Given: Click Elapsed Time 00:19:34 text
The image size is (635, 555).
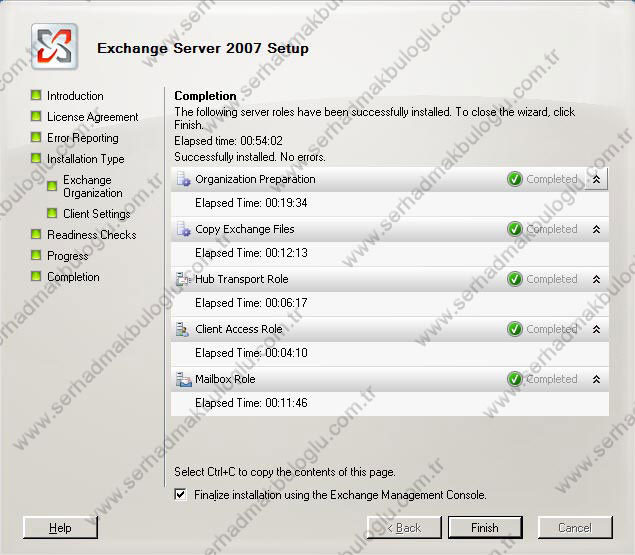Looking at the screenshot, I should (x=251, y=203).
